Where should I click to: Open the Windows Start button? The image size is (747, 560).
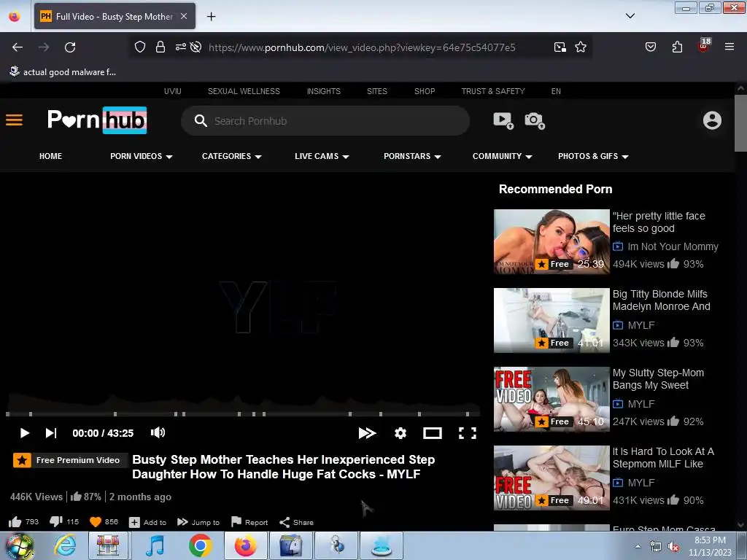19,545
